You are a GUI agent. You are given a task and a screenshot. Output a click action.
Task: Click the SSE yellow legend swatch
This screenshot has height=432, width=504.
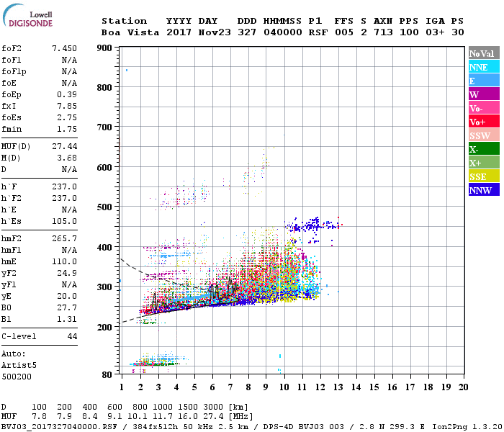484,176
